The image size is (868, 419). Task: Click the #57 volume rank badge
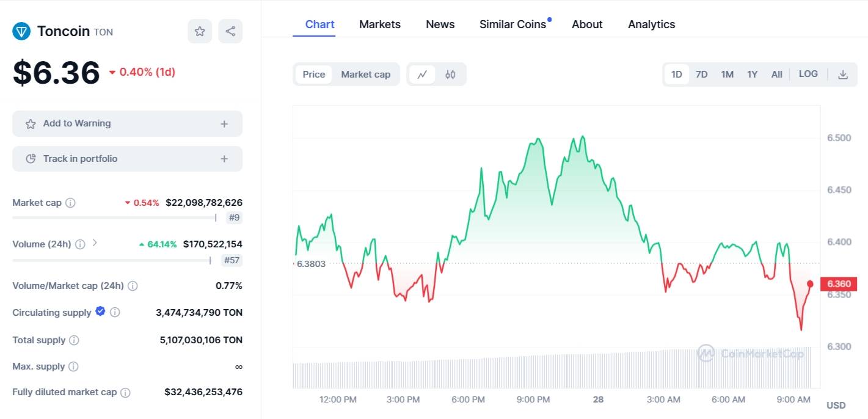pyautogui.click(x=231, y=260)
